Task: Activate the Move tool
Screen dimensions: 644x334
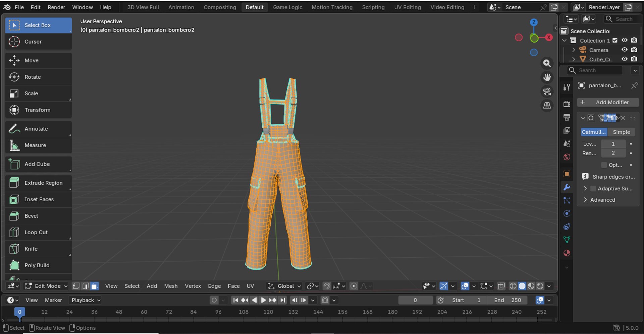Action: [39, 61]
